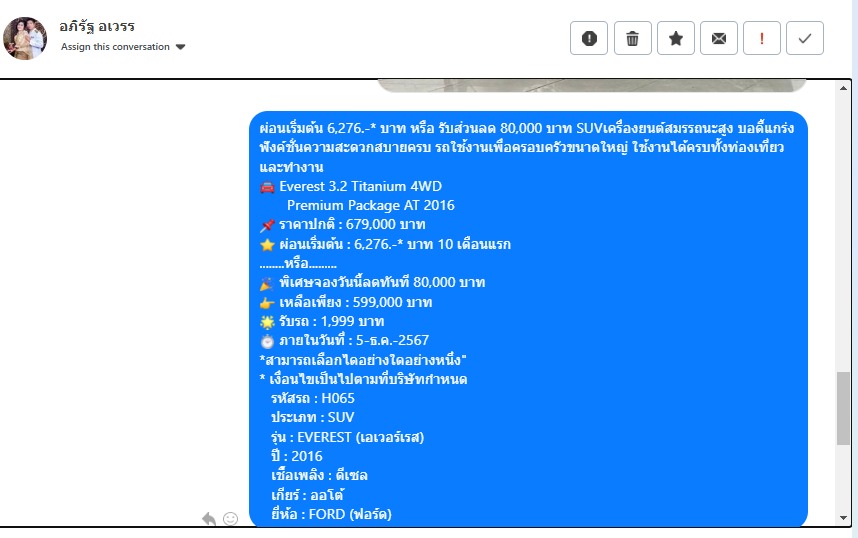Click text 'เกียร์ : ออโต้'
This screenshot has width=858, height=538.
pos(307,495)
